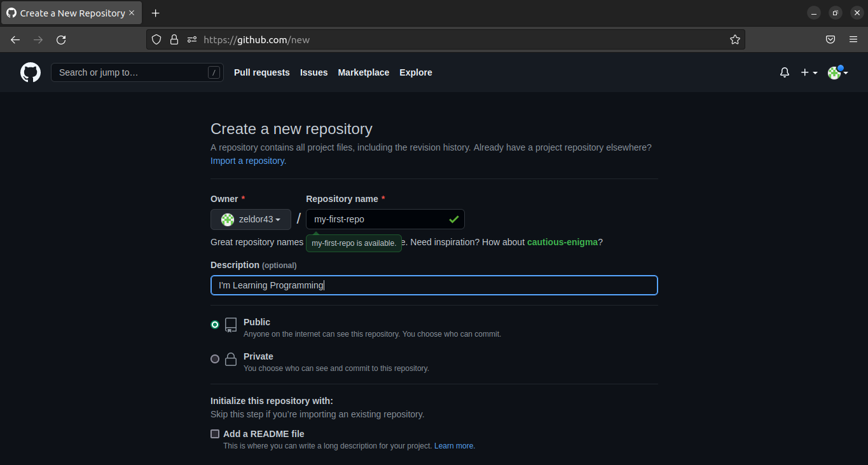
Task: Open the Firefox hamburger menu
Action: (x=853, y=39)
